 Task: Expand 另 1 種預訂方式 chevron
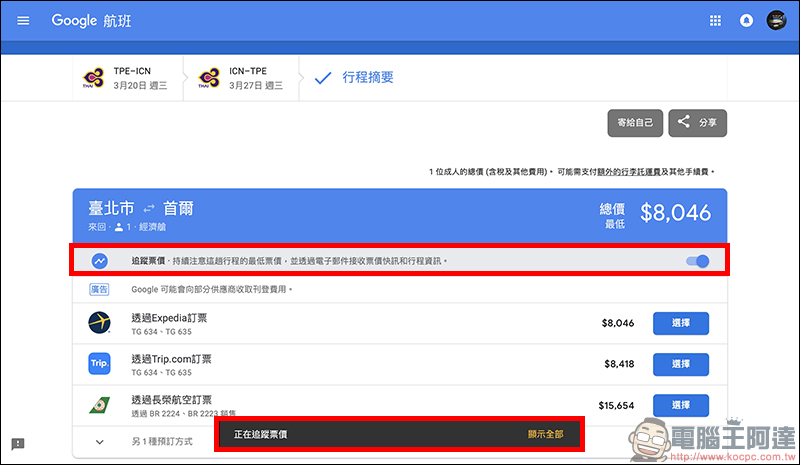(x=99, y=442)
